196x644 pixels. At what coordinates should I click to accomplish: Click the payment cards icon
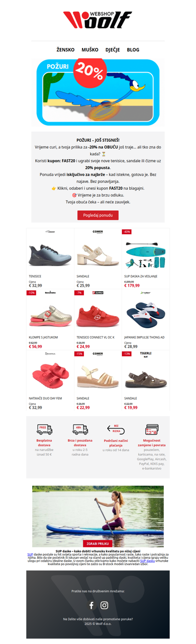click(151, 429)
